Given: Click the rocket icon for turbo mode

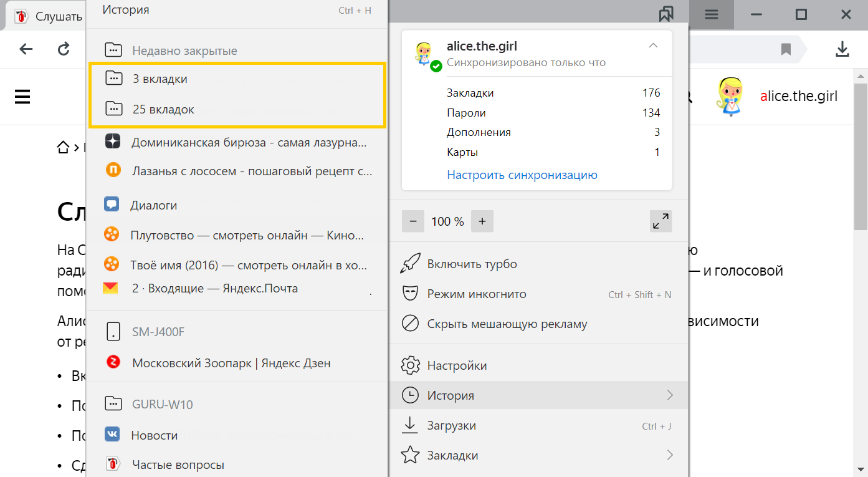Looking at the screenshot, I should click(x=410, y=264).
